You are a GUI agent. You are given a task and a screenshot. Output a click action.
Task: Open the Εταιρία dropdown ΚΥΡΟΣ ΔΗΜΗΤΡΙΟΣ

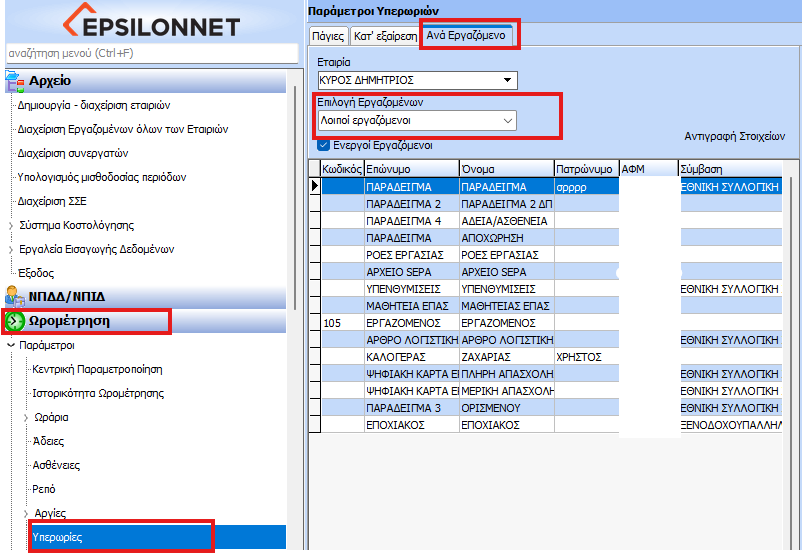click(x=417, y=80)
